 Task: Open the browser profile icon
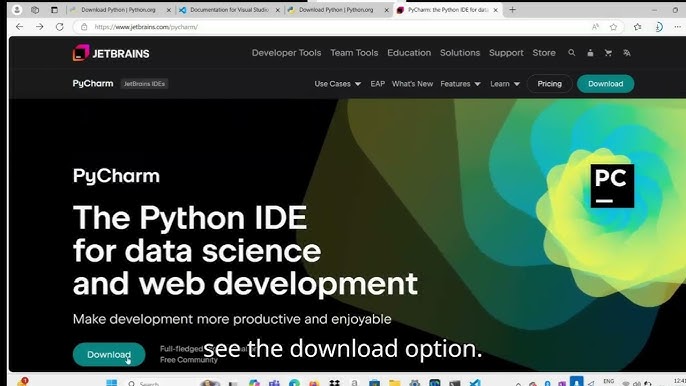pos(17,10)
